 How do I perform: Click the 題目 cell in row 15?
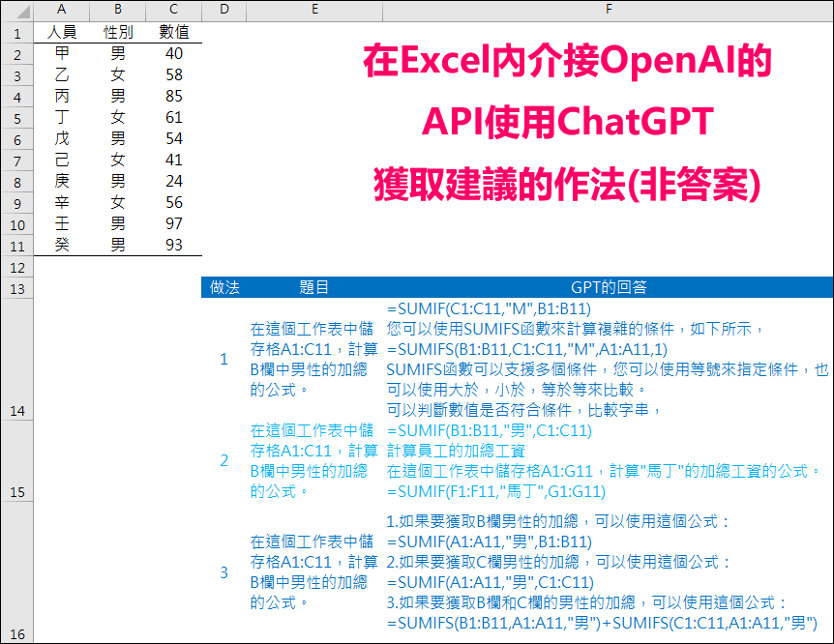click(x=314, y=461)
